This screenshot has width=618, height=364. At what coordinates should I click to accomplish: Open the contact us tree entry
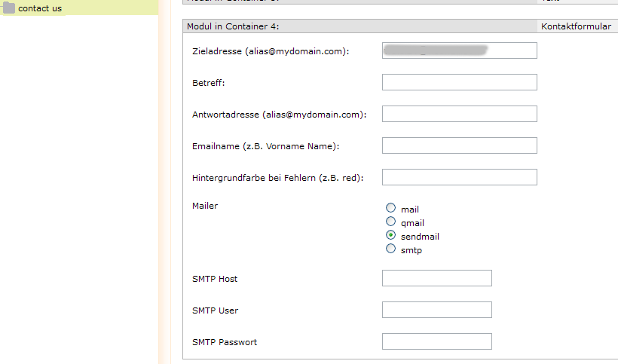click(40, 9)
